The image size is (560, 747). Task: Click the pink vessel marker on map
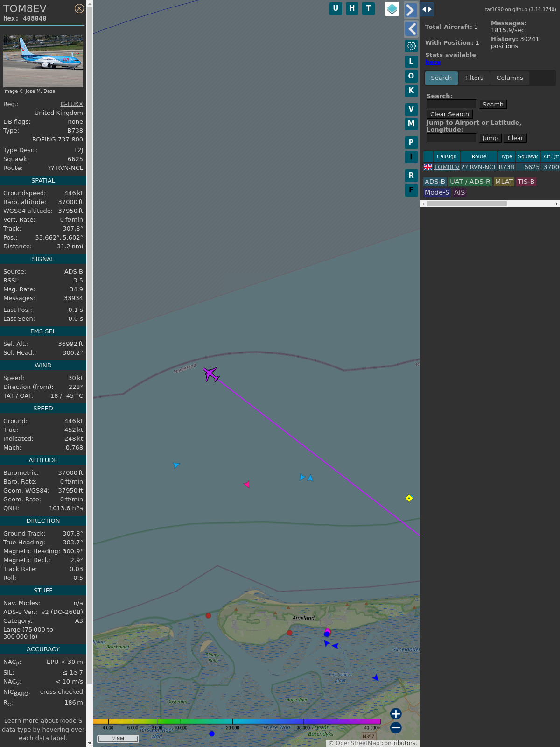click(x=247, y=485)
